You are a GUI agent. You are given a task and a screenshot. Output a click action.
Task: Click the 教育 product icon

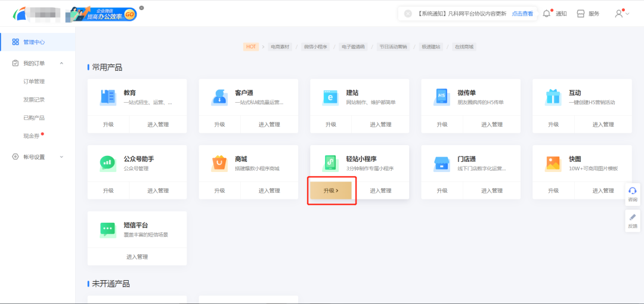tap(108, 97)
